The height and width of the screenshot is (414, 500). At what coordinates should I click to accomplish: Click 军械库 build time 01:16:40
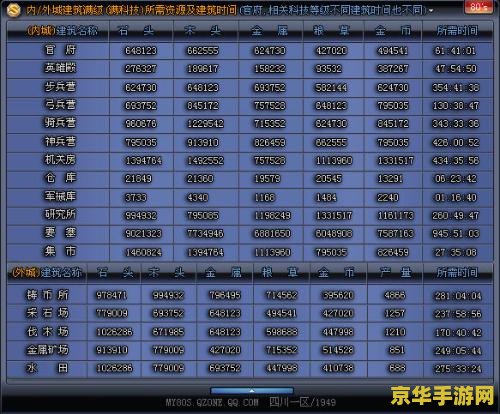click(456, 197)
